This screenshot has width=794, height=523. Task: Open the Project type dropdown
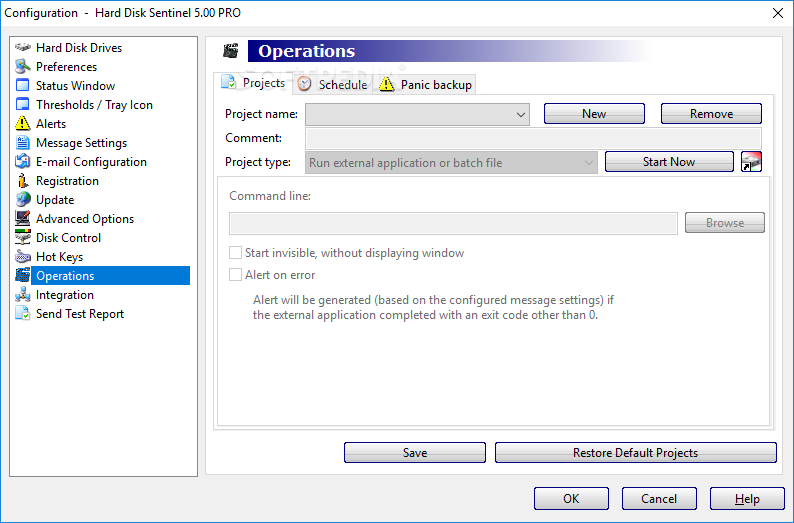[451, 163]
